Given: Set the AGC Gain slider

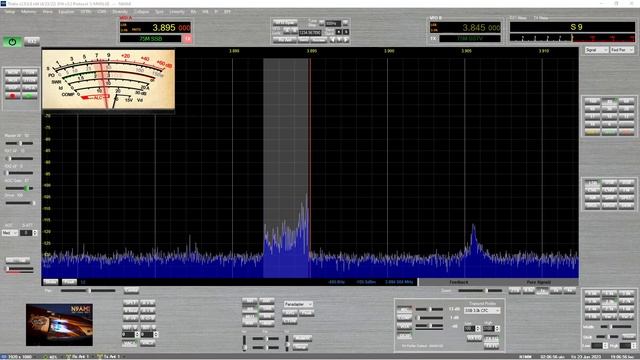Looking at the screenshot, I should pyautogui.click(x=19, y=188).
